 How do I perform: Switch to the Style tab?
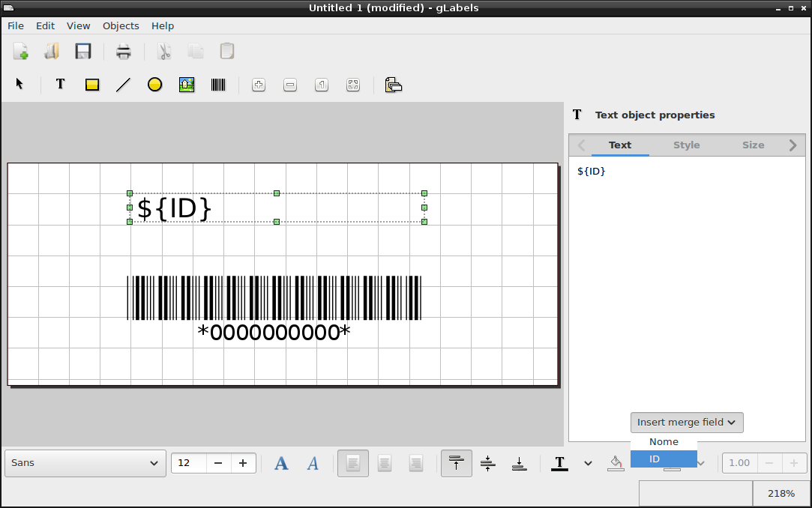[x=686, y=145]
